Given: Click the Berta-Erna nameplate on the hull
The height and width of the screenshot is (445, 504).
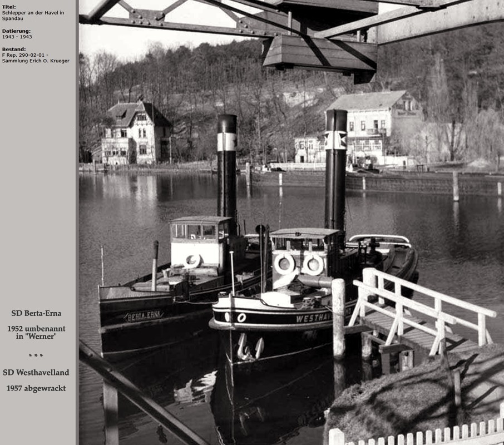Looking at the screenshot, I should 144,316.
